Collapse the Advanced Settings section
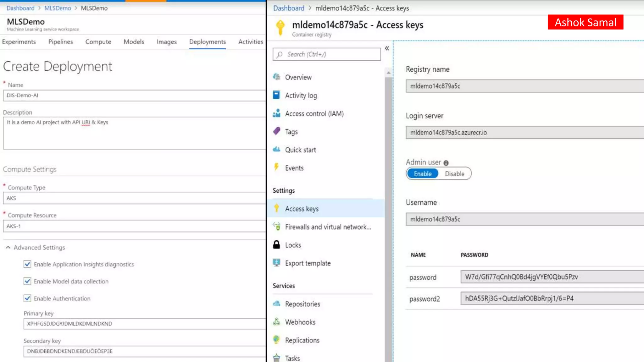 click(8, 248)
